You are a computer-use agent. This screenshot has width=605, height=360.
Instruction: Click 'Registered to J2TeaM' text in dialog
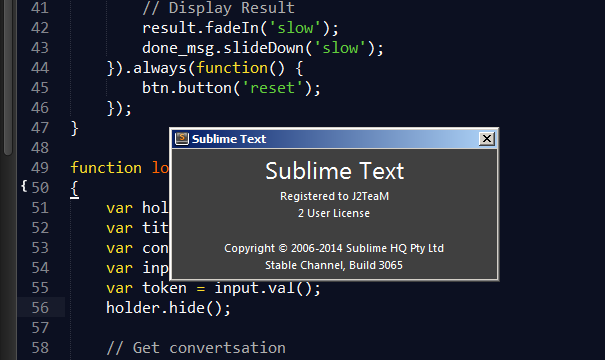[334, 196]
